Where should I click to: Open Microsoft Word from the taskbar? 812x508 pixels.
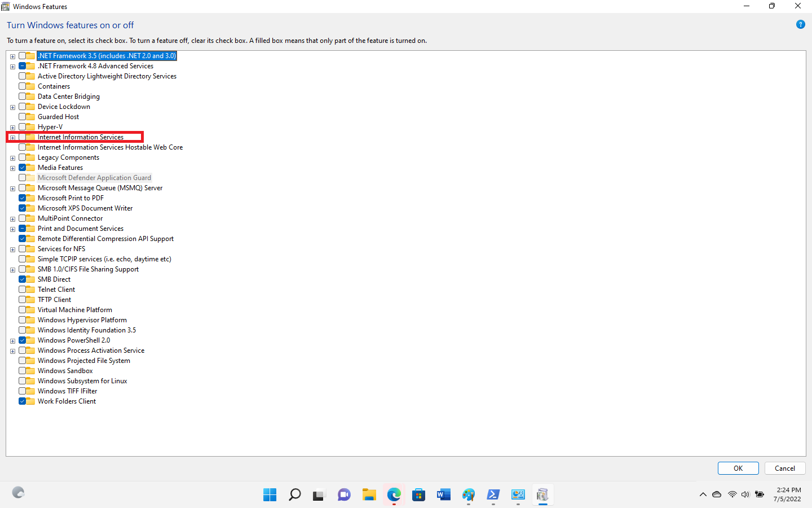(x=443, y=495)
